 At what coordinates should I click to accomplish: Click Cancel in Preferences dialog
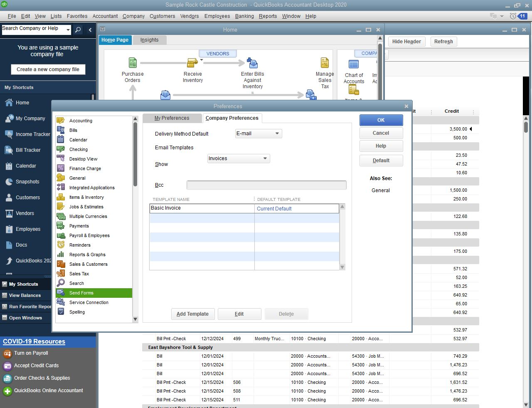point(381,133)
